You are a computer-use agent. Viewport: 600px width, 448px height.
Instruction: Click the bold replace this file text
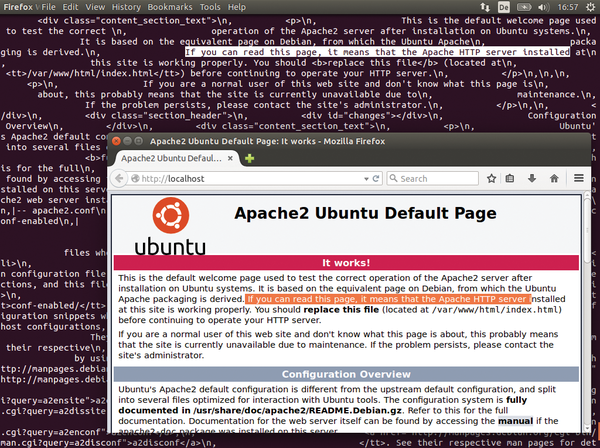(x=341, y=310)
